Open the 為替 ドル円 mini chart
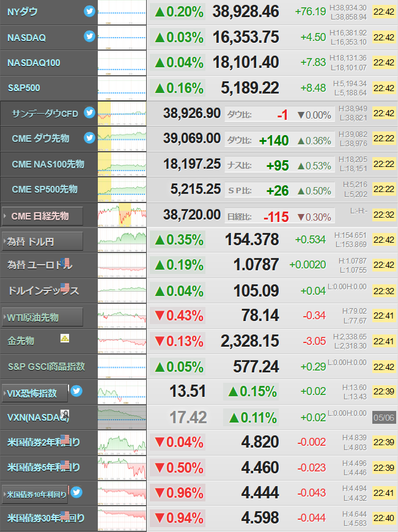This screenshot has height=532, width=398. pos(122,240)
